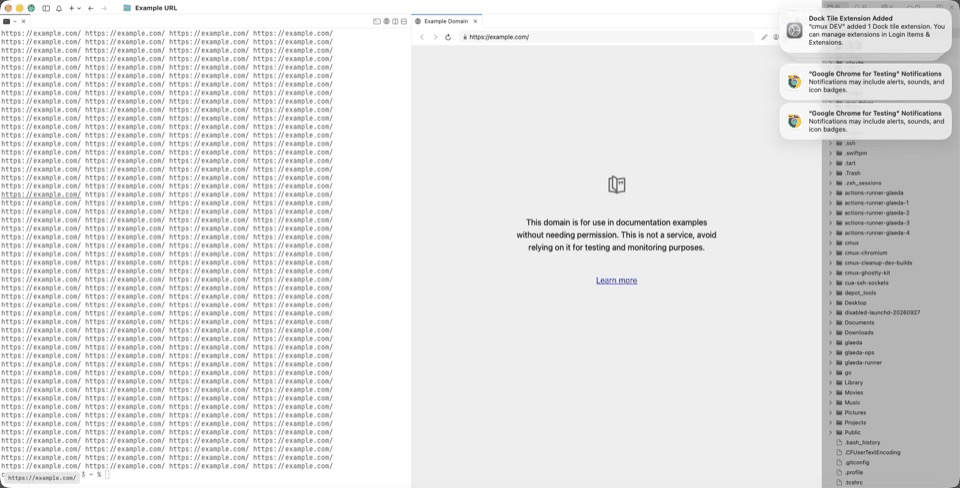This screenshot has height=488, width=960.
Task: Select depot_tools folder
Action: pos(860,293)
